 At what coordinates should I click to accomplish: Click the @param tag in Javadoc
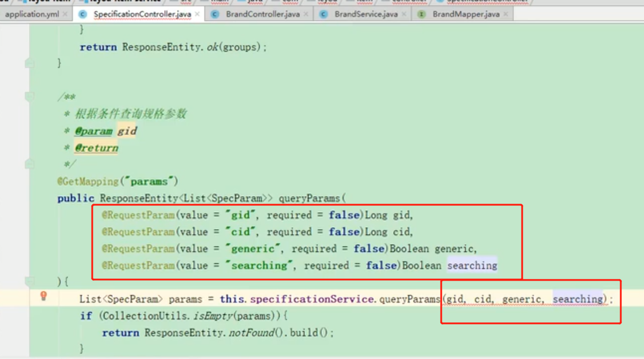point(93,131)
